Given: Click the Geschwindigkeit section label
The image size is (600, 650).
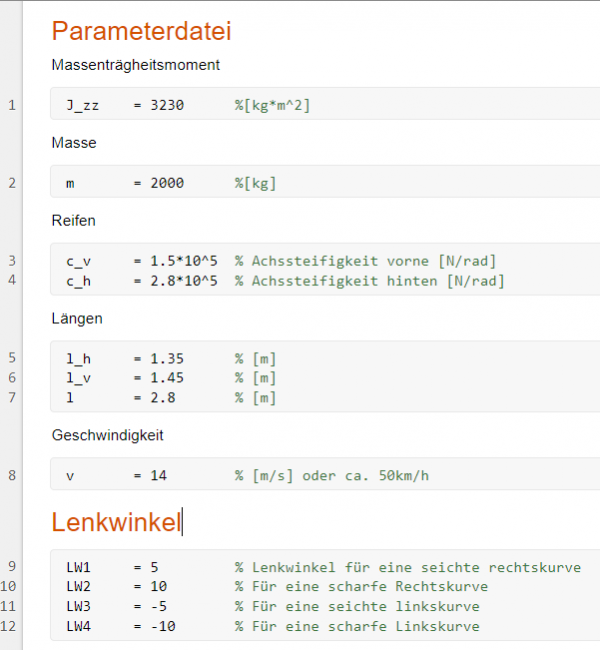Looking at the screenshot, I should click(x=108, y=435).
